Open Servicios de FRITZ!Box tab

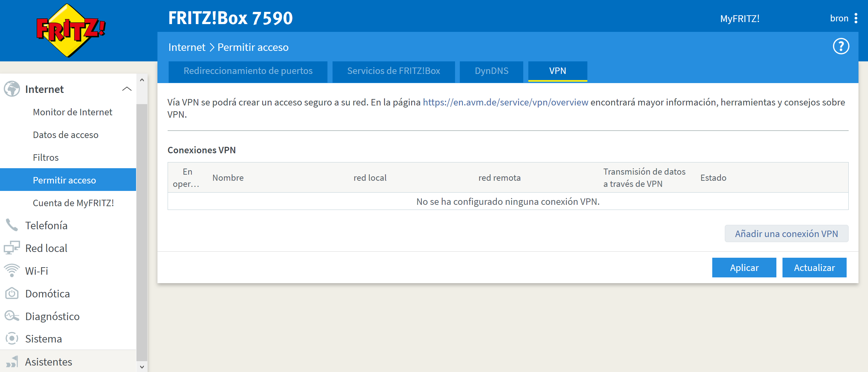click(393, 71)
